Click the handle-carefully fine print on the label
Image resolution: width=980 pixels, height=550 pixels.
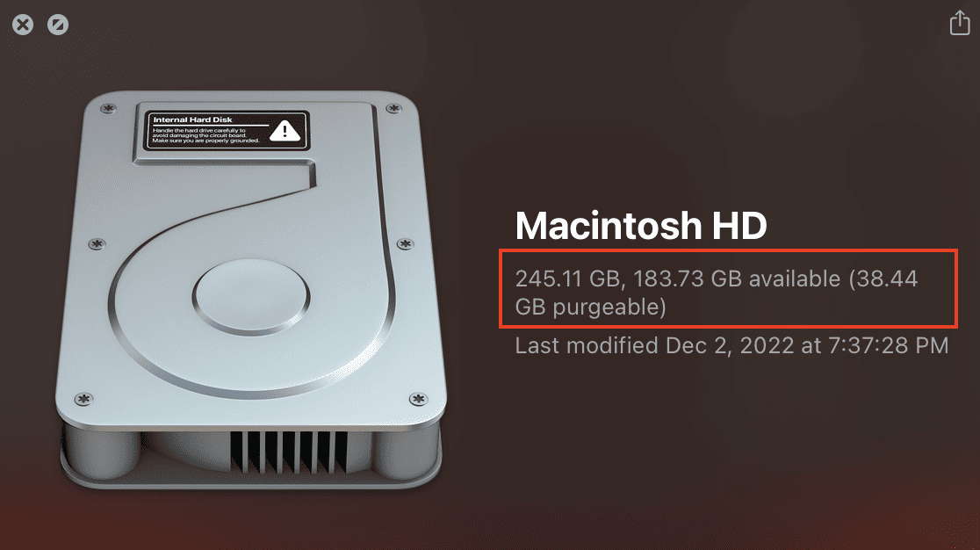(x=205, y=135)
